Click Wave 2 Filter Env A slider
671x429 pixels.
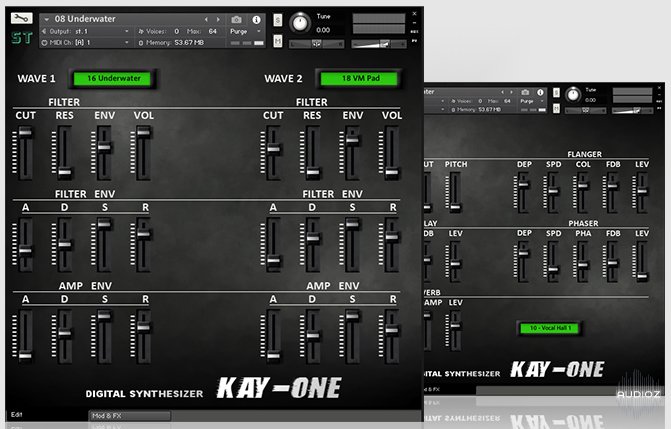click(273, 244)
